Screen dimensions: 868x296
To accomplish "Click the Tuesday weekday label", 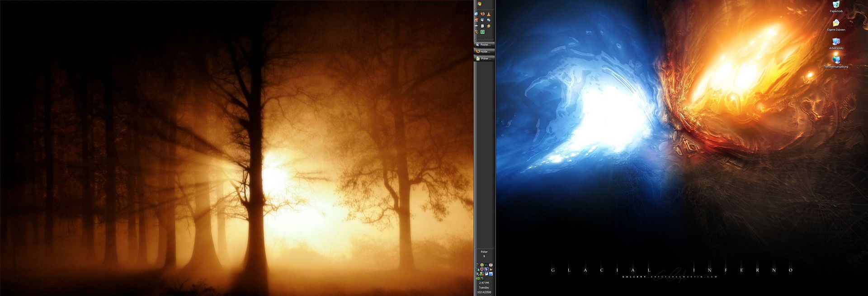I will point(484,287).
